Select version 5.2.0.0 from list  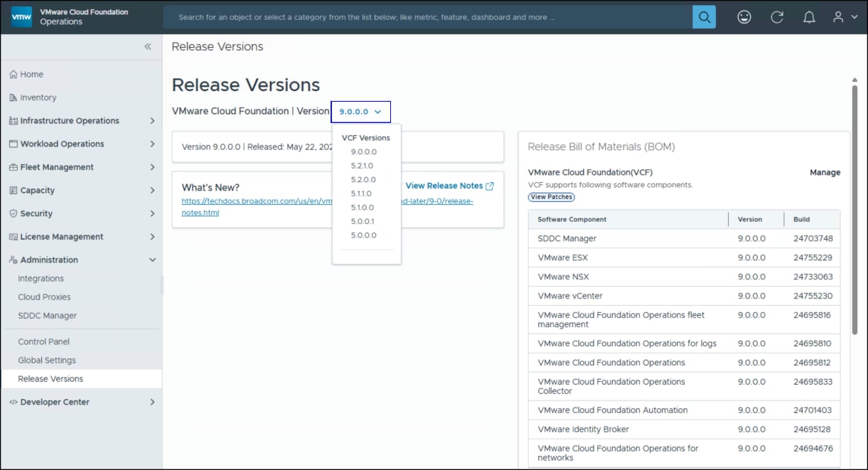(x=363, y=180)
